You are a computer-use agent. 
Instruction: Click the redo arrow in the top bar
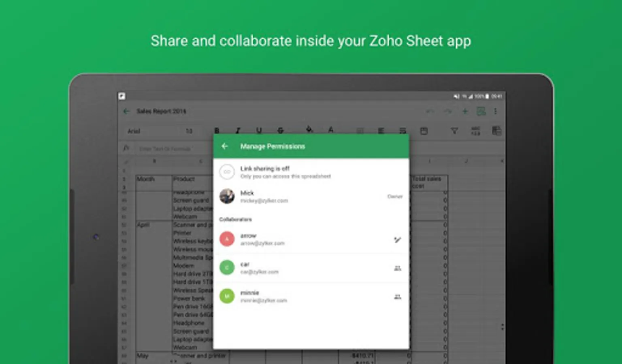[x=447, y=111]
